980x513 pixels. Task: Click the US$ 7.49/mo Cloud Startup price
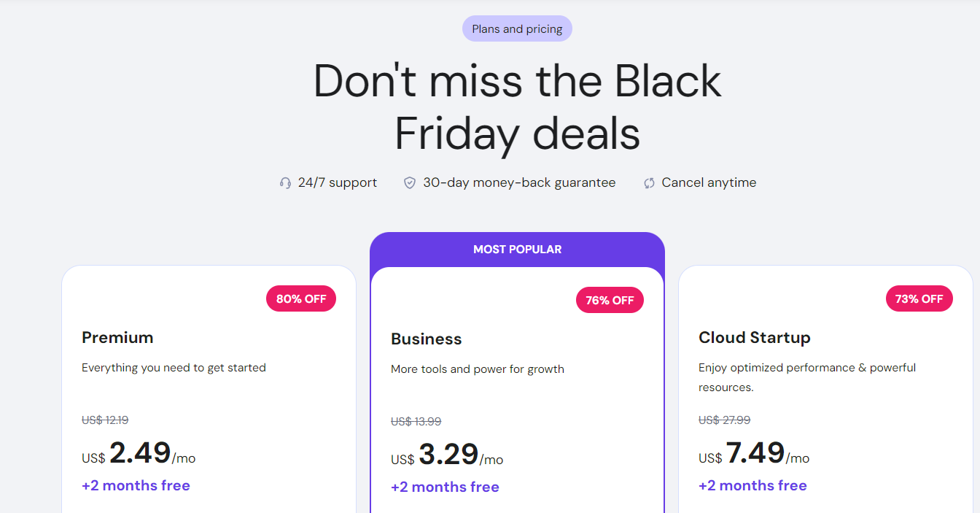755,454
